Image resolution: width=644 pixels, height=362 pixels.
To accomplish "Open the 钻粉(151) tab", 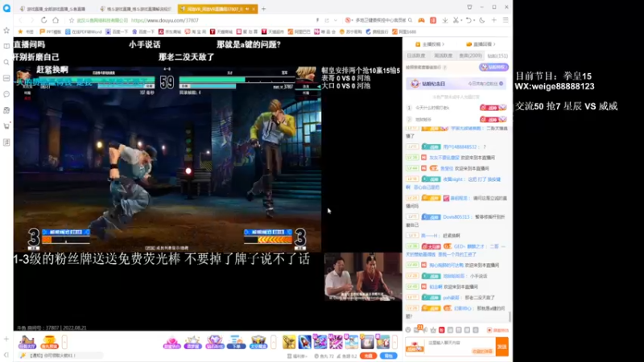I will pos(497,56).
